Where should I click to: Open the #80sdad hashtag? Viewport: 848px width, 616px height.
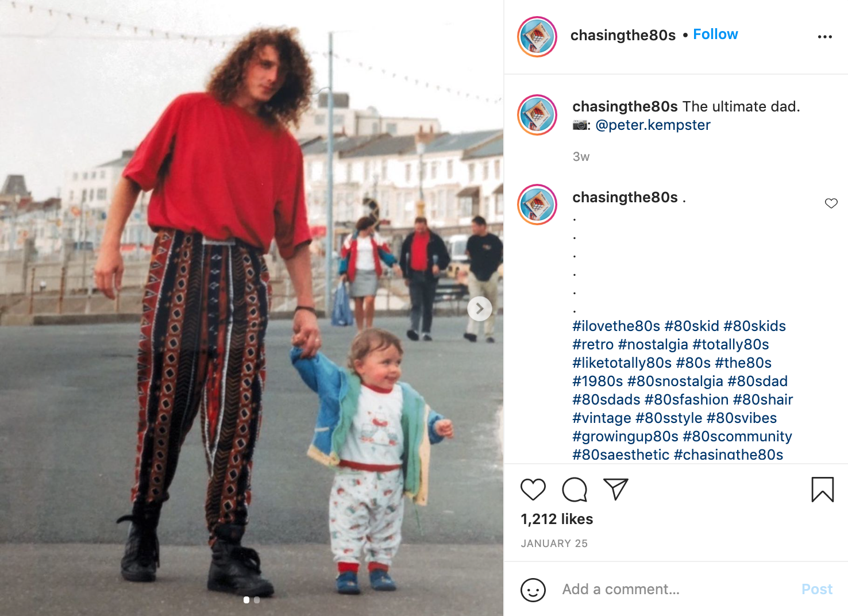click(x=757, y=381)
